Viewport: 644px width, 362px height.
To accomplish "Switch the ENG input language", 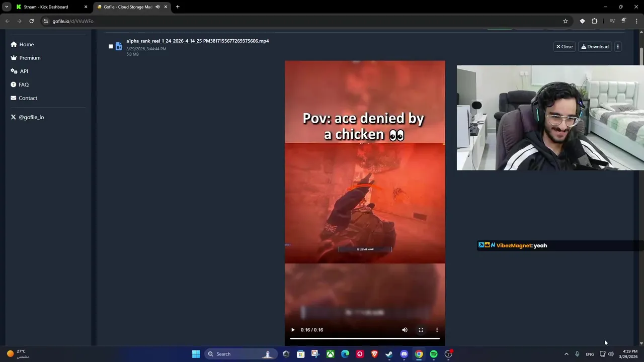I will pyautogui.click(x=590, y=354).
